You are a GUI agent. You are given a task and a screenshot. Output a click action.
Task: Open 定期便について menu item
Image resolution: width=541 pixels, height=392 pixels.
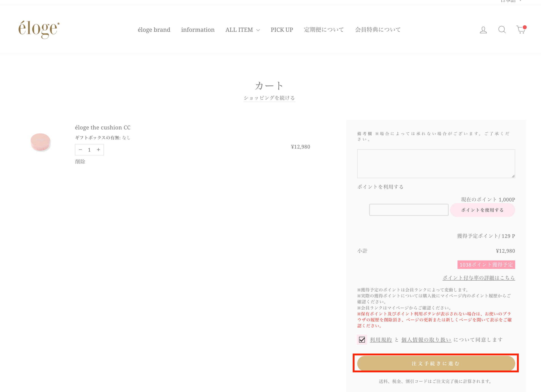[324, 30]
